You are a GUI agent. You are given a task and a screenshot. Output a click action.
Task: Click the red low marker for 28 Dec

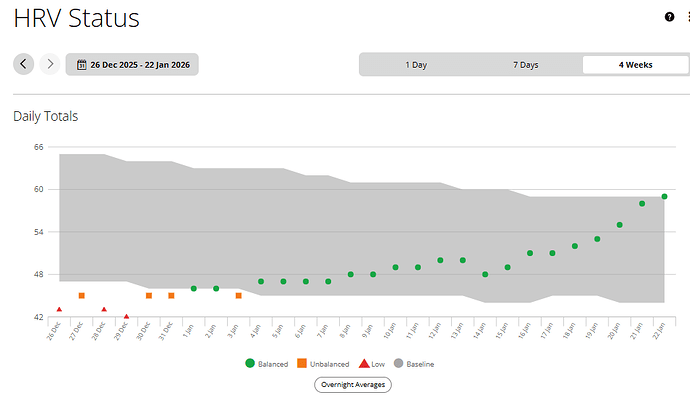(x=104, y=310)
